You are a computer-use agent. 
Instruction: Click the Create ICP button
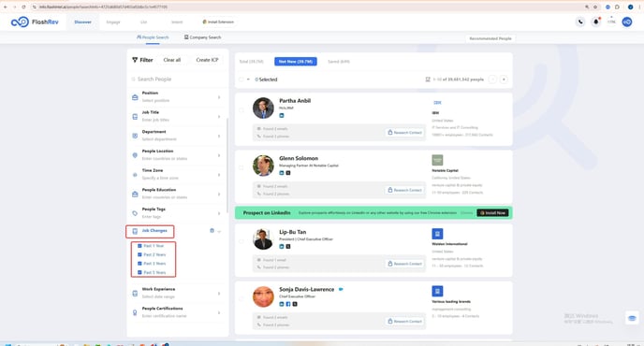(x=207, y=60)
